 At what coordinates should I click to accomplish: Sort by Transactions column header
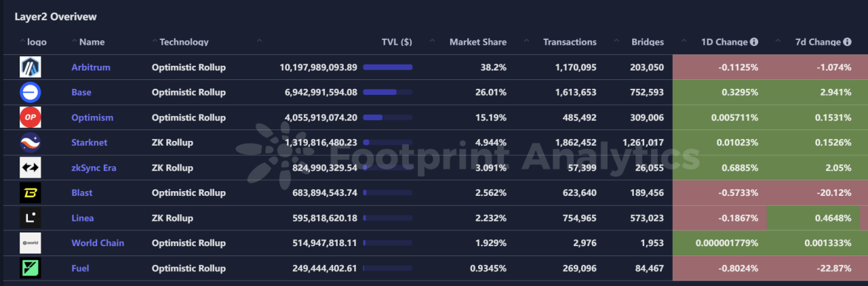point(570,42)
